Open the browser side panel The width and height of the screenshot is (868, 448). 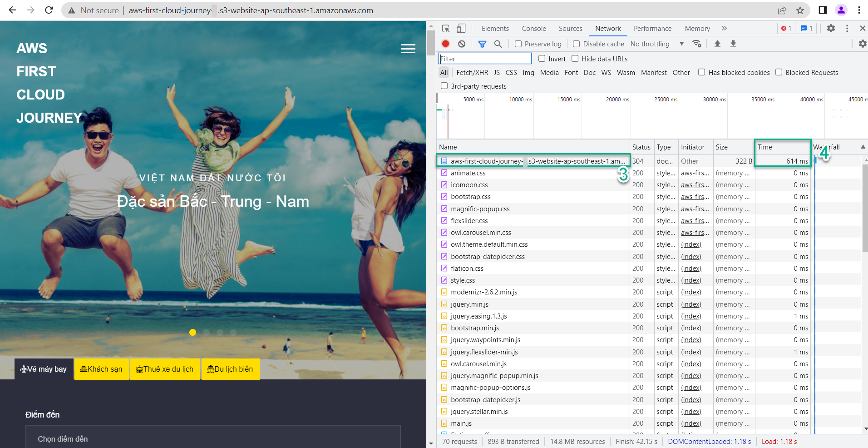click(823, 10)
